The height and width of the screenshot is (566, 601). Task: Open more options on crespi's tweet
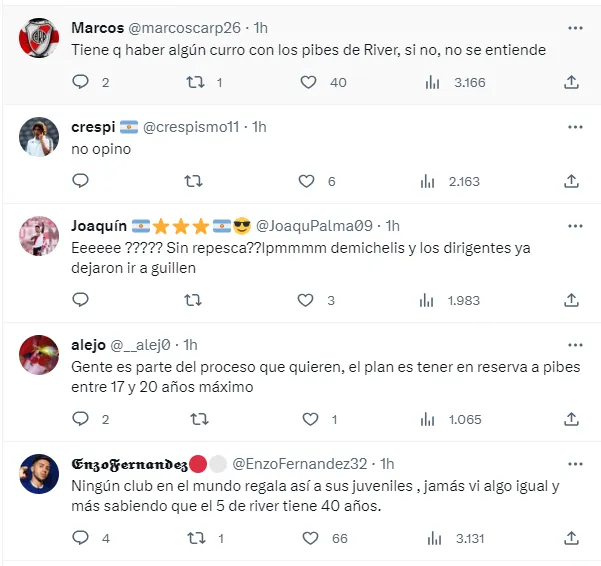[x=575, y=127]
